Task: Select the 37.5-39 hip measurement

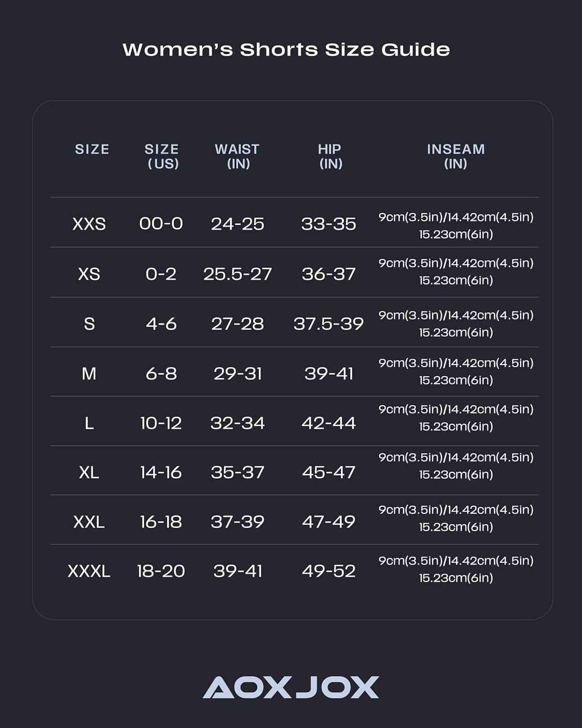Action: pyautogui.click(x=328, y=324)
